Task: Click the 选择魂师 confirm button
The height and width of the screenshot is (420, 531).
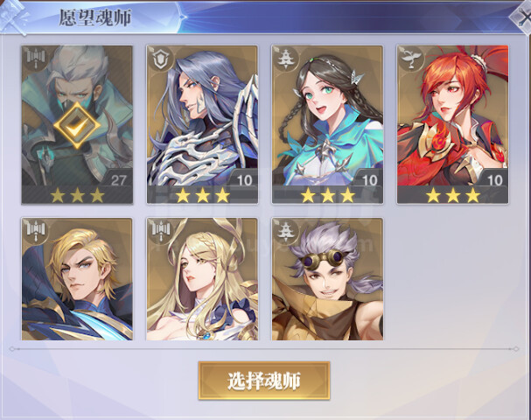Action: [x=264, y=381]
